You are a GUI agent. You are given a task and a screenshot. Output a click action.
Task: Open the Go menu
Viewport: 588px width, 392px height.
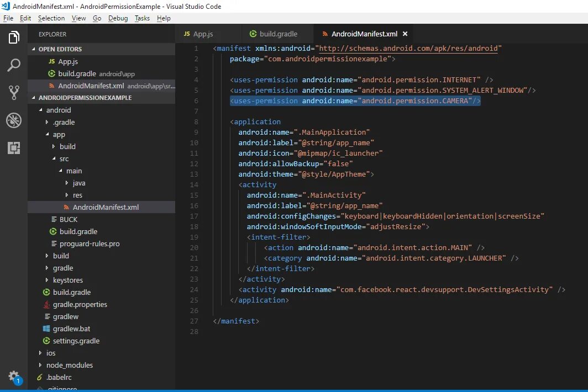97,18
